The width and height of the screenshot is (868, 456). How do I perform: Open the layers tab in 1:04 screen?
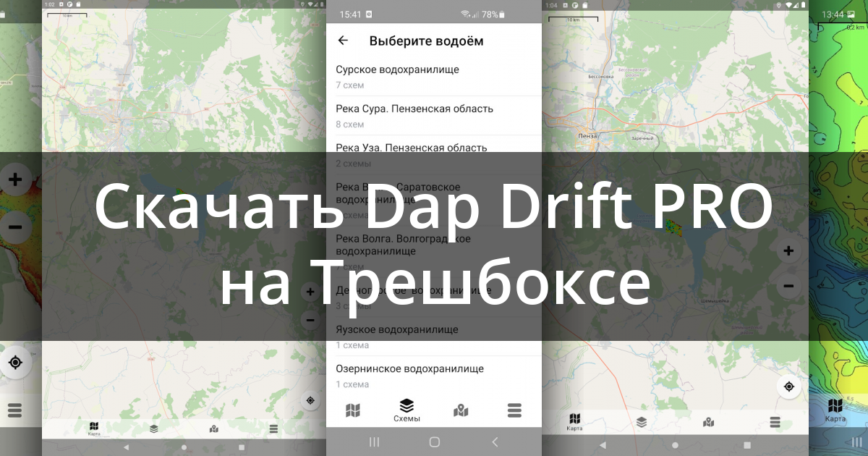click(642, 421)
